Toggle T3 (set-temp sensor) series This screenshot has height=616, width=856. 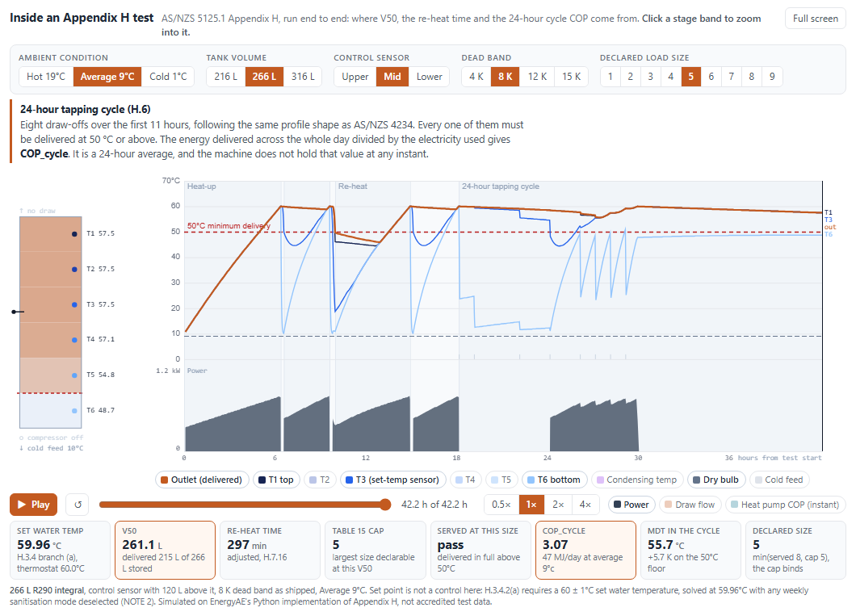pos(393,480)
